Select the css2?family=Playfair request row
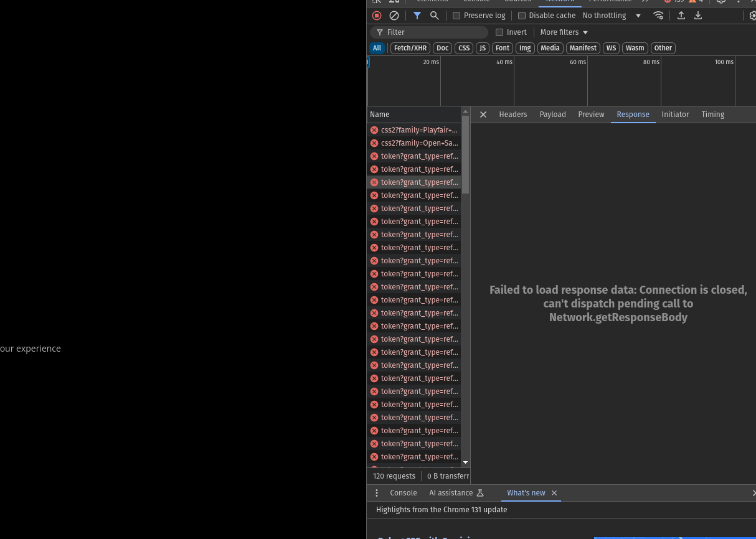This screenshot has height=539, width=756. pos(414,130)
